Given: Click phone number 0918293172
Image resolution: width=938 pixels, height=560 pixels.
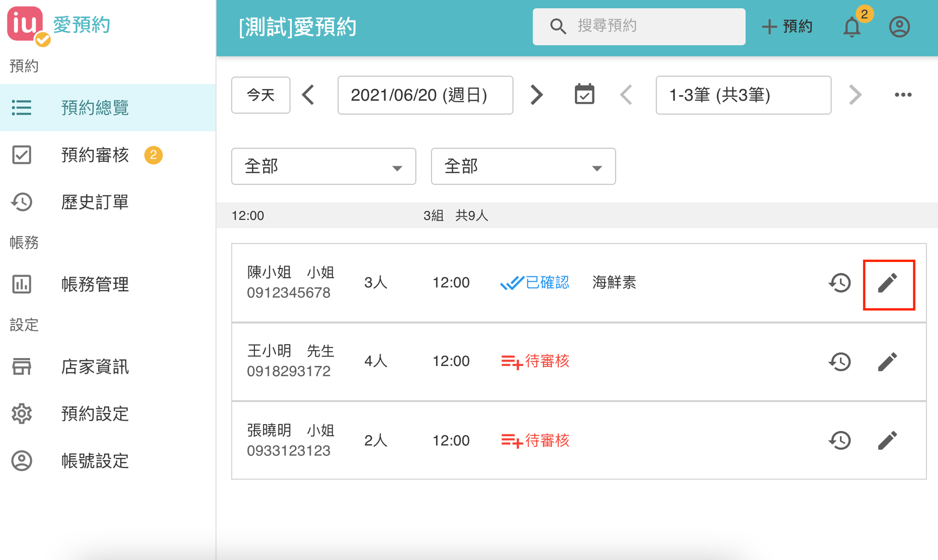Looking at the screenshot, I should (289, 372).
